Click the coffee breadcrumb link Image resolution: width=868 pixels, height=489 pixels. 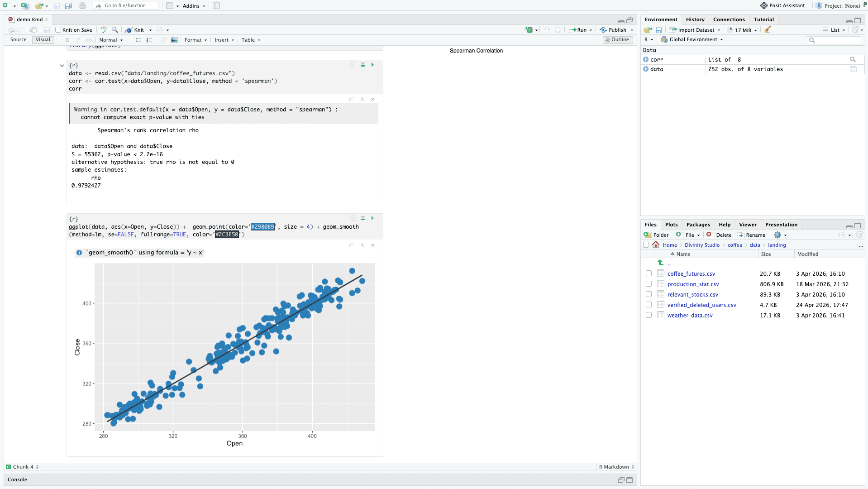[734, 245]
